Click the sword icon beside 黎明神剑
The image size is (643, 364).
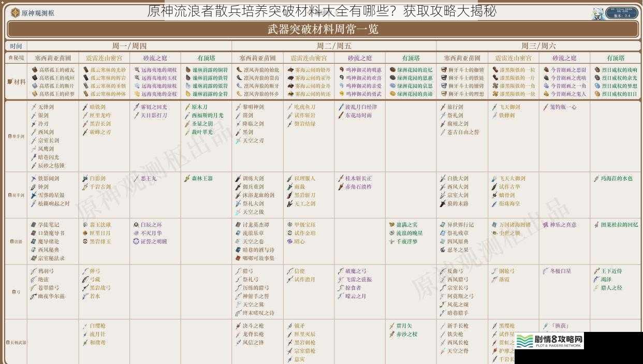pos(239,107)
